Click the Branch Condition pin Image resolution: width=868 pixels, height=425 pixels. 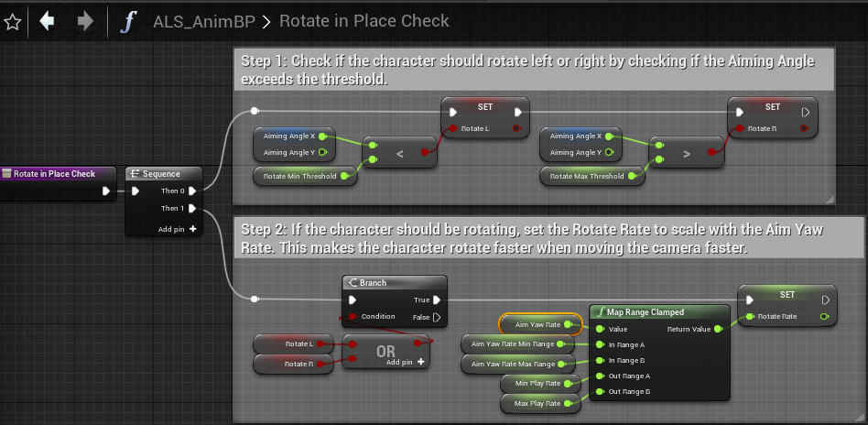352,317
